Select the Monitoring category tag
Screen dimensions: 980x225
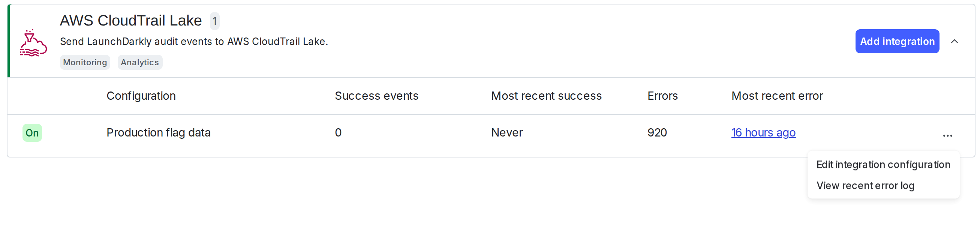coord(84,62)
